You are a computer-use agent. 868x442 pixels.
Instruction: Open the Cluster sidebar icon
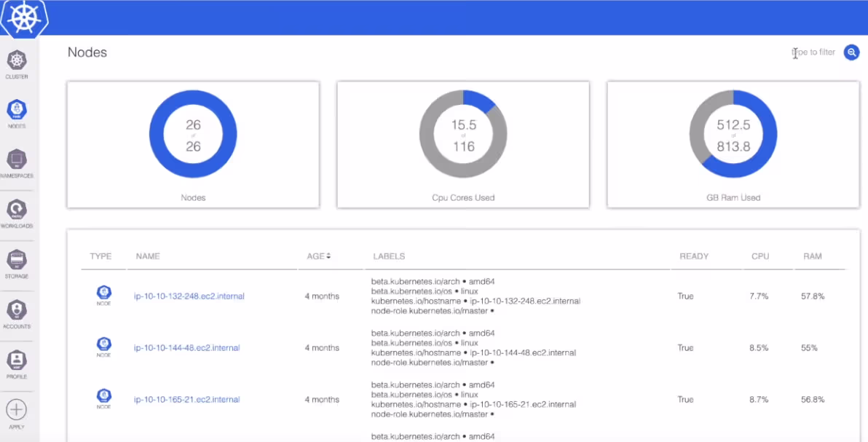pos(17,62)
